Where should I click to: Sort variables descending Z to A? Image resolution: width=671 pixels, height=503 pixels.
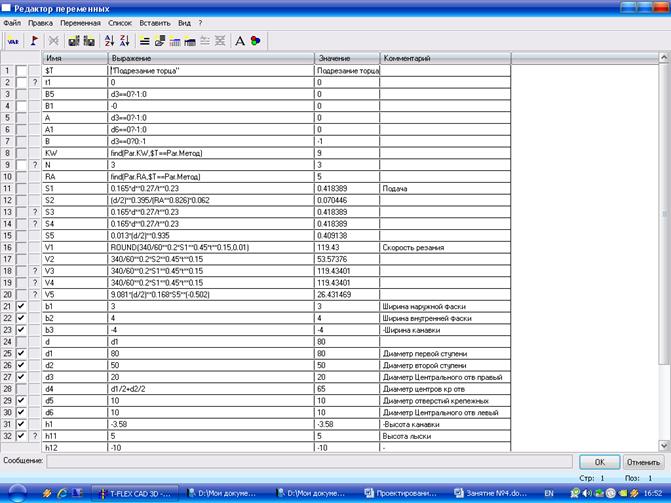point(125,41)
